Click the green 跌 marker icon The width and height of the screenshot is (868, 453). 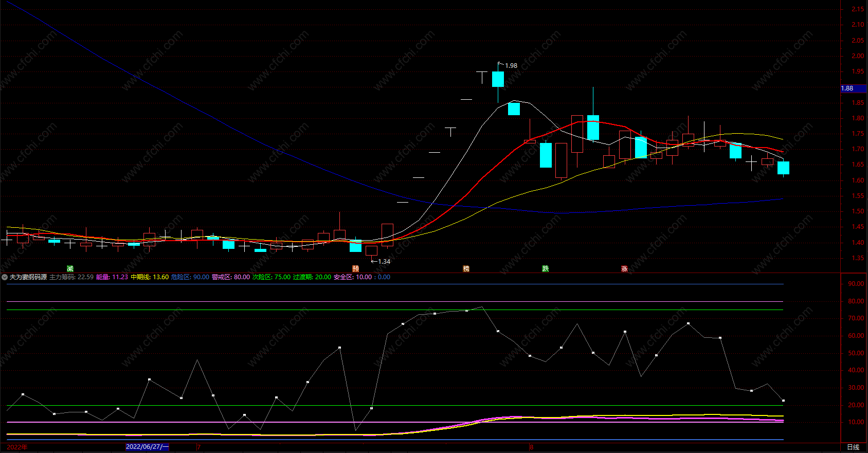tap(545, 269)
